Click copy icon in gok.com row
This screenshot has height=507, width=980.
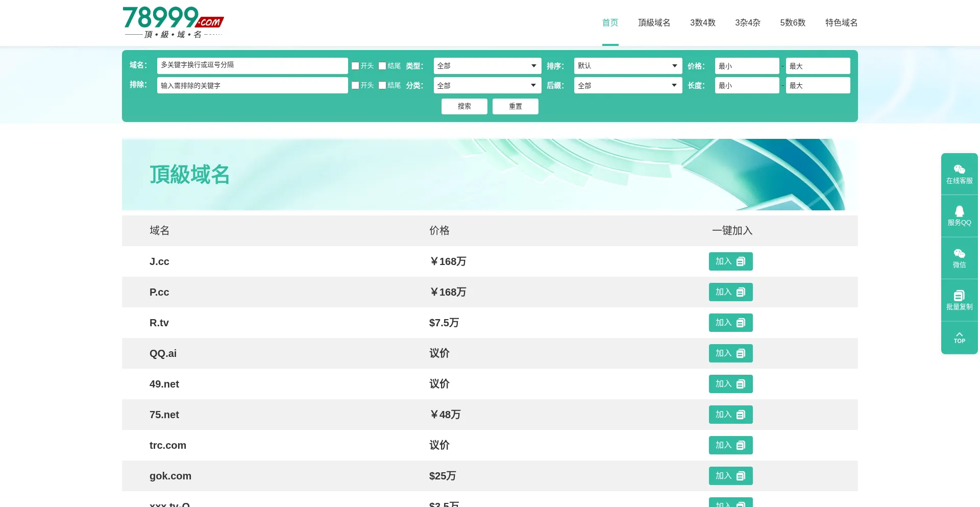point(741,476)
